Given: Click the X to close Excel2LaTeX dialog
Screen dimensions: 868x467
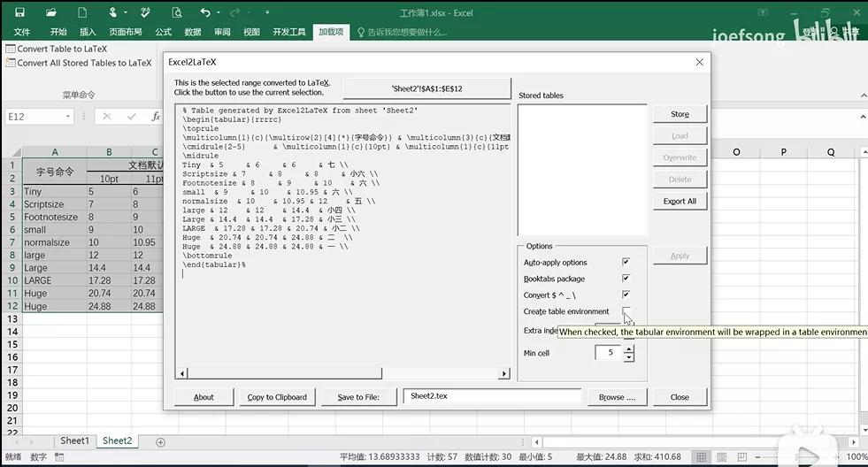Looking at the screenshot, I should [x=700, y=62].
